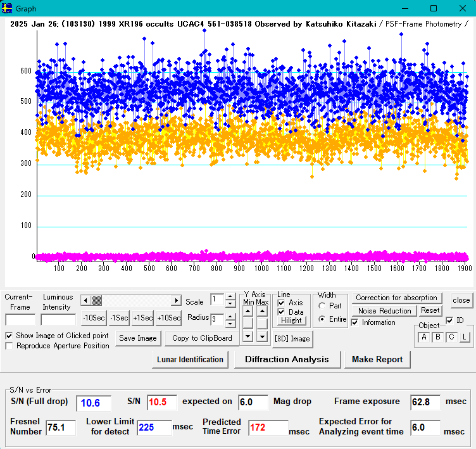The height and width of the screenshot is (449, 476).
Task: Enable Reproduce Aperture Position checkbox
Action: [9, 346]
